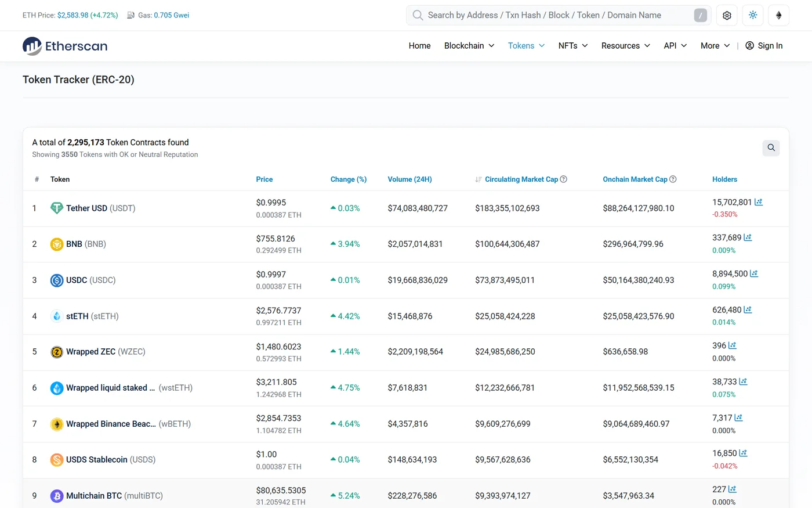Image resolution: width=812 pixels, height=508 pixels.
Task: Expand the Blockchain dropdown menu
Action: tap(469, 46)
